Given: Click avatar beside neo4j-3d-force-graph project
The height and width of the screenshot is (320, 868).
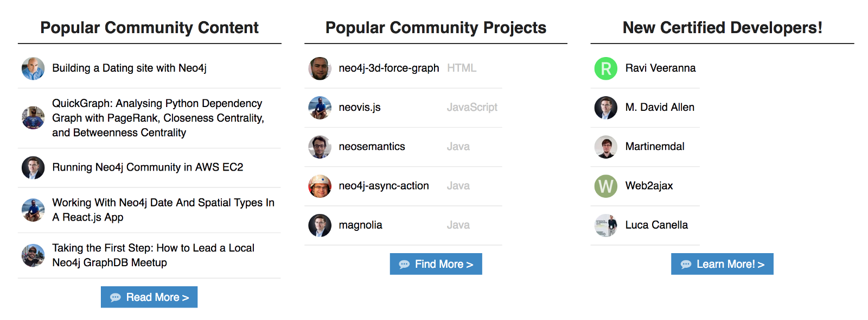Looking at the screenshot, I should 320,68.
